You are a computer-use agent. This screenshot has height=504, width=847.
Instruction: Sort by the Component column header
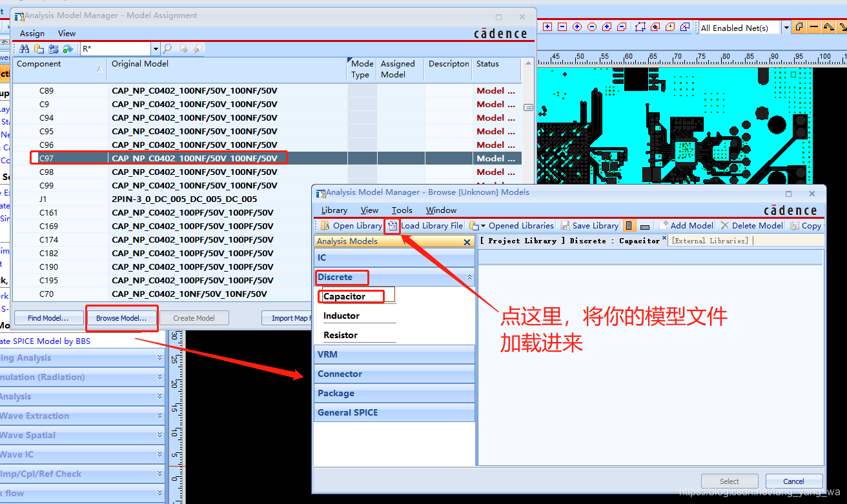coord(60,69)
